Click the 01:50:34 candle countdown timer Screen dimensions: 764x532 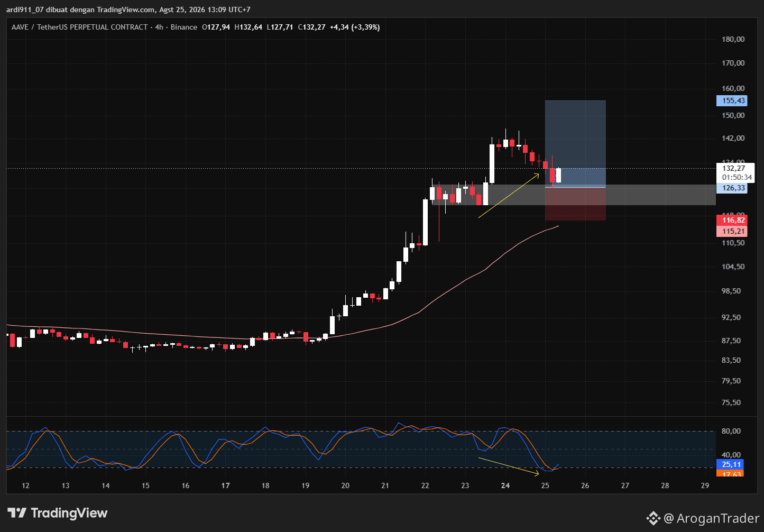click(x=737, y=177)
